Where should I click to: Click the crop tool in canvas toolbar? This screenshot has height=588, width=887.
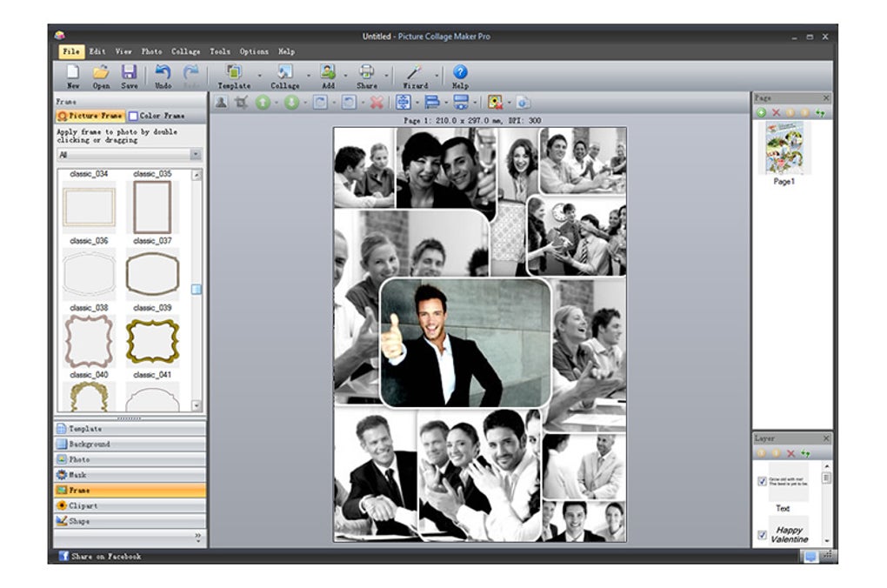[242, 103]
